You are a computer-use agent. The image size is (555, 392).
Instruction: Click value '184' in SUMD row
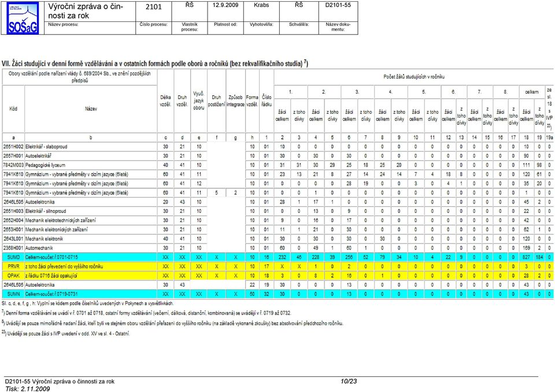[539, 257]
